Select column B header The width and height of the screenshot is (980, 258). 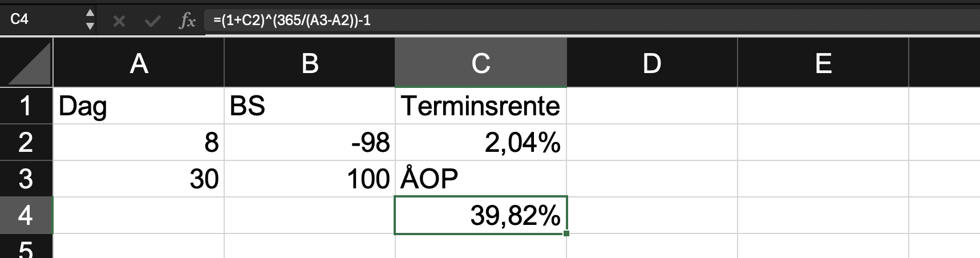(310, 63)
